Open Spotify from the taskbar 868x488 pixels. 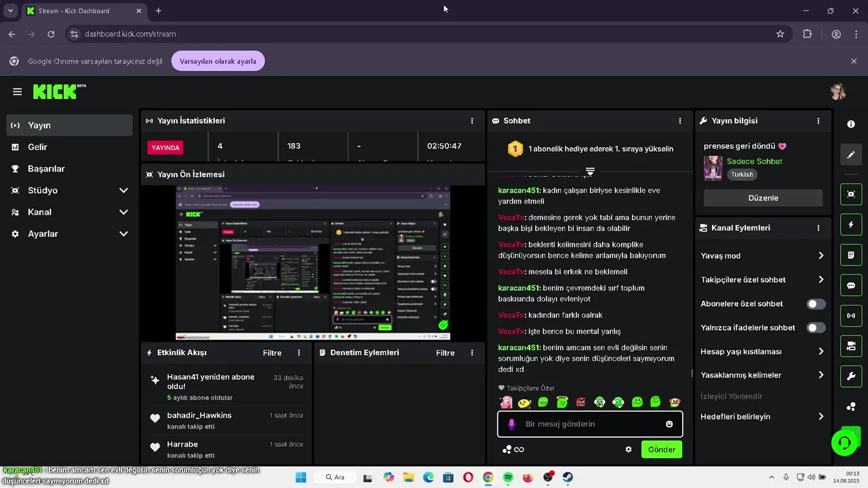[x=508, y=478]
